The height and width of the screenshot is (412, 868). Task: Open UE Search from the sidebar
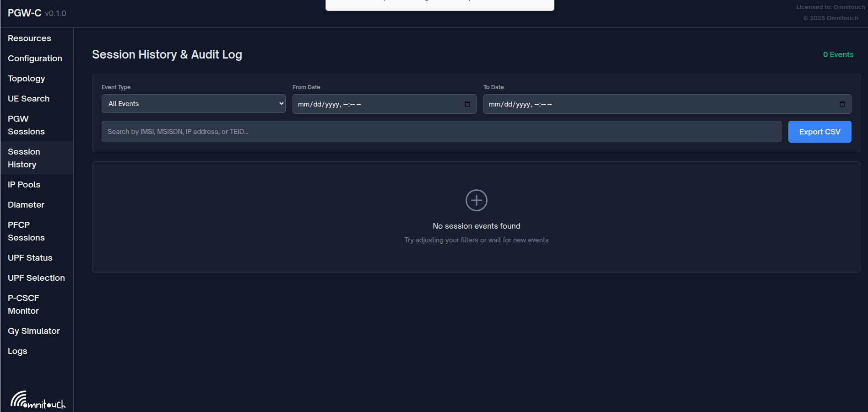click(x=28, y=99)
